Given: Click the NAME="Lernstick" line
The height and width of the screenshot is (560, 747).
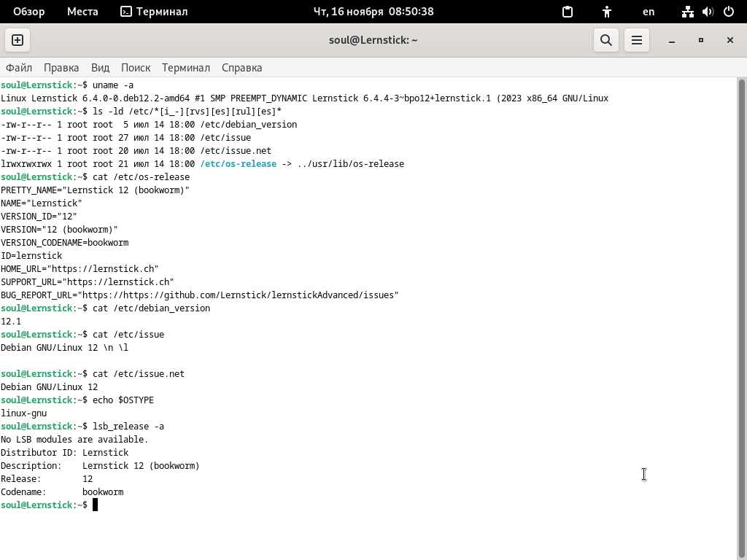Looking at the screenshot, I should (x=42, y=203).
